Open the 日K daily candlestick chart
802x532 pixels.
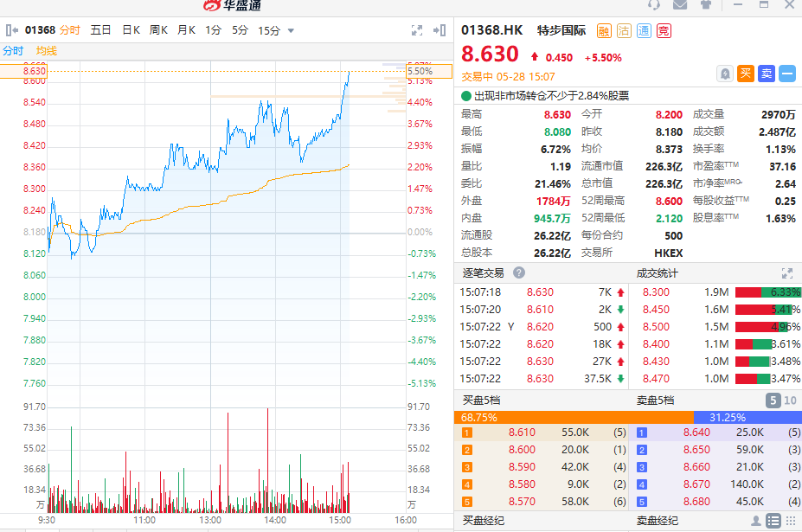[x=131, y=30]
